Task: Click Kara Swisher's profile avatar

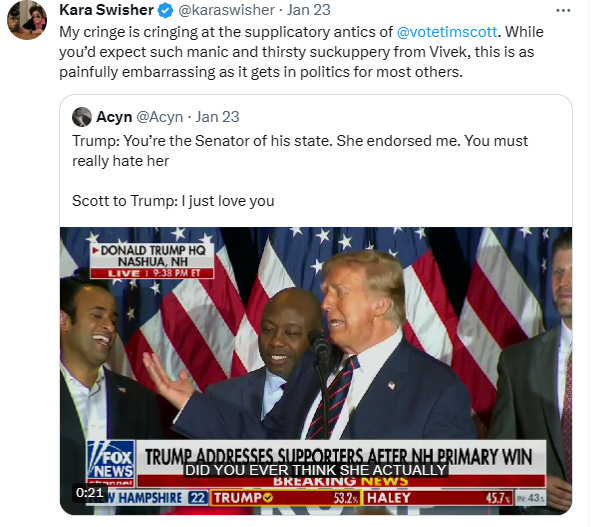Action: pyautogui.click(x=27, y=20)
